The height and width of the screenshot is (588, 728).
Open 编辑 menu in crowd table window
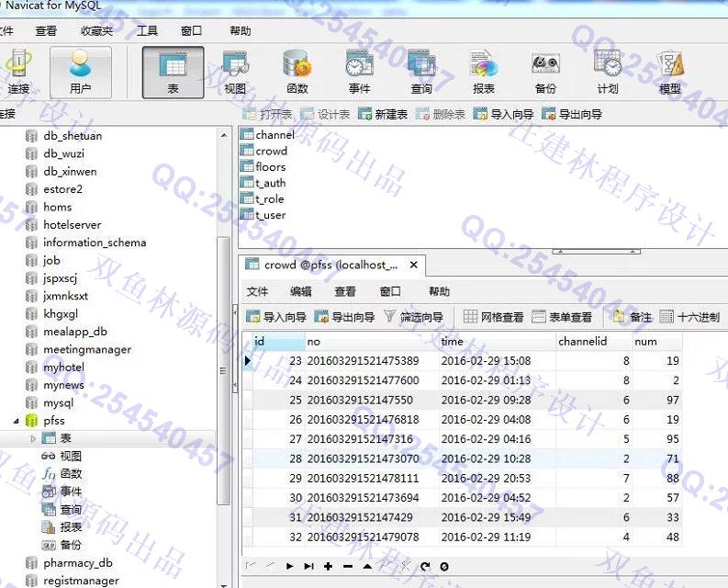click(301, 291)
